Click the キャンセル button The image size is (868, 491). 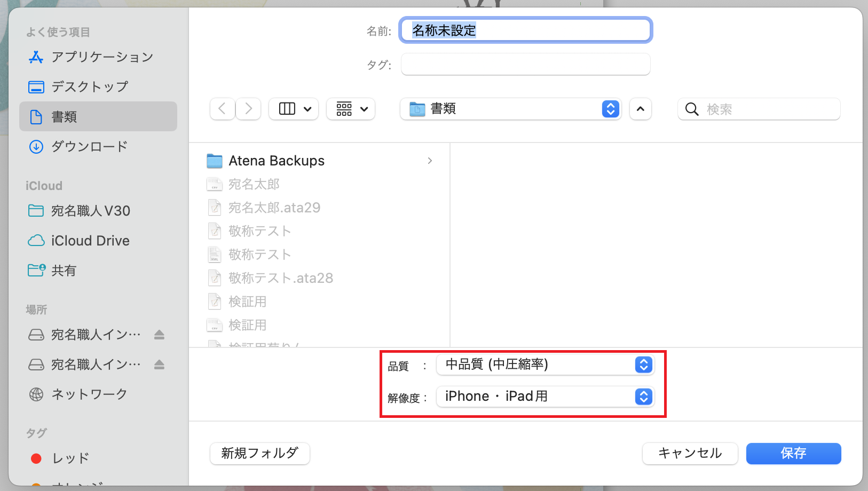pos(690,453)
